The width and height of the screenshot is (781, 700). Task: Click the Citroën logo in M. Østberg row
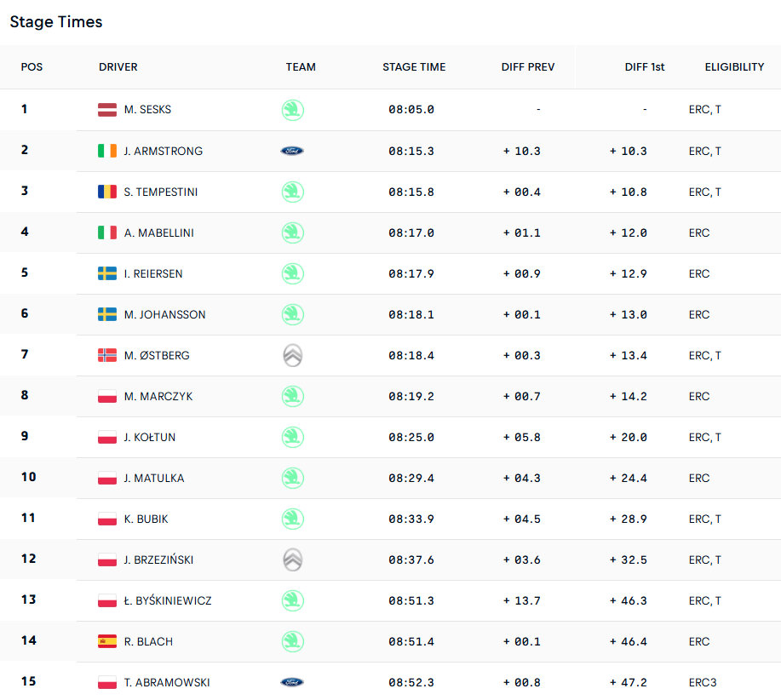click(292, 355)
